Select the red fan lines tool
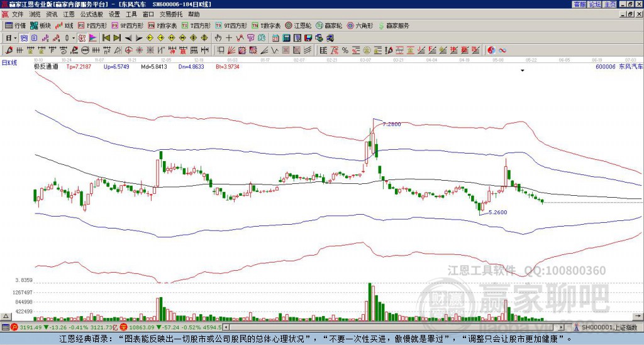This screenshot has width=644, height=345. [x=231, y=50]
